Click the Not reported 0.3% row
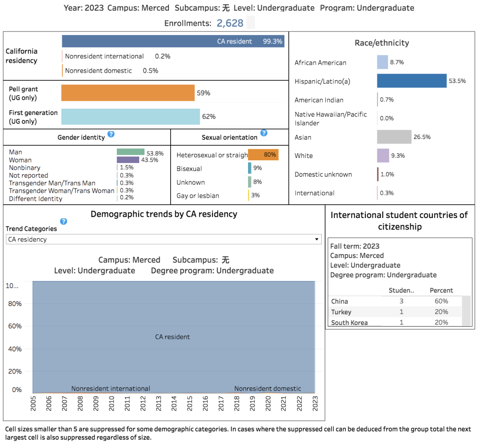The height and width of the screenshot is (448, 480). tap(71, 175)
